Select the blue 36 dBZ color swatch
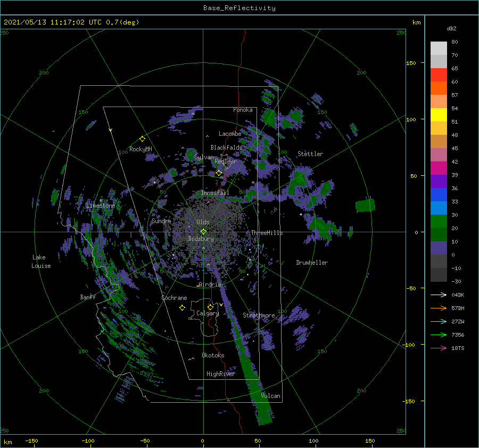Image resolution: width=479 pixels, height=448 pixels. click(x=439, y=195)
